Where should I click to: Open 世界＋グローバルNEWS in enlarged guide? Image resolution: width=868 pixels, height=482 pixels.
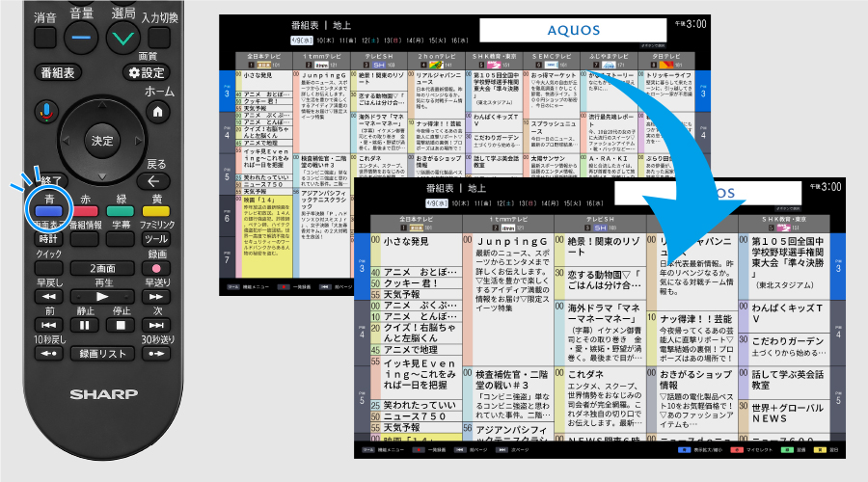point(784,416)
